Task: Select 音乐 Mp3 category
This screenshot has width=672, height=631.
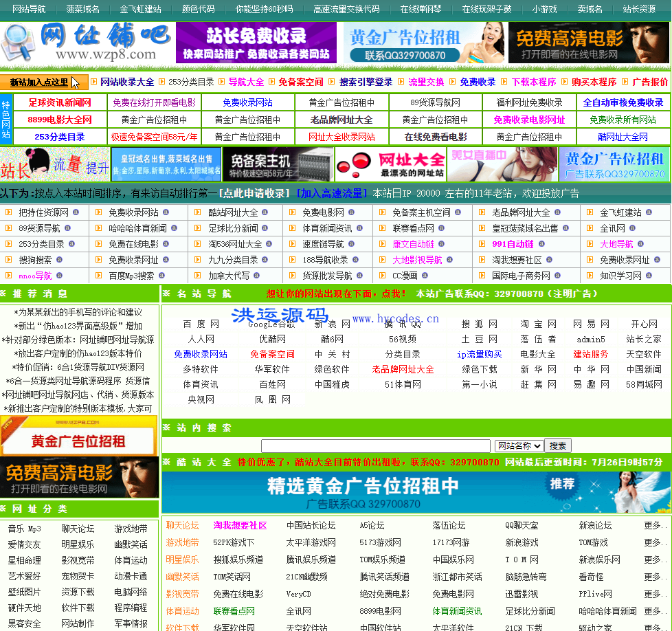Action: 25,529
